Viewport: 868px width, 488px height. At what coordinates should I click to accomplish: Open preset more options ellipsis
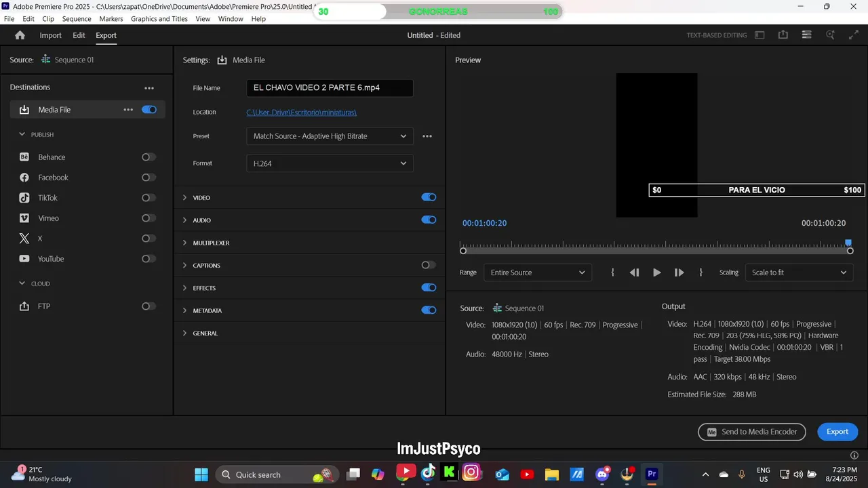(427, 136)
